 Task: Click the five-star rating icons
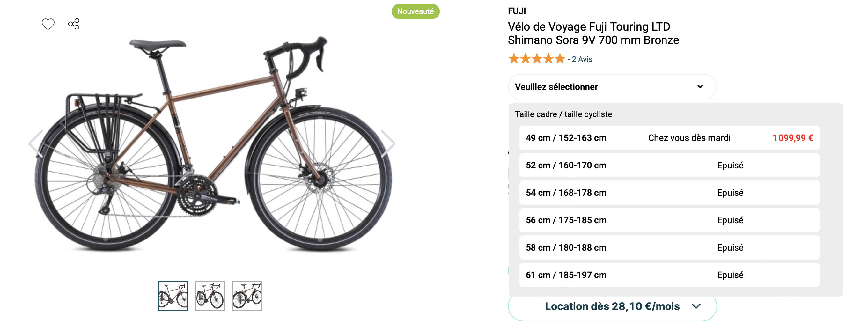(x=536, y=59)
